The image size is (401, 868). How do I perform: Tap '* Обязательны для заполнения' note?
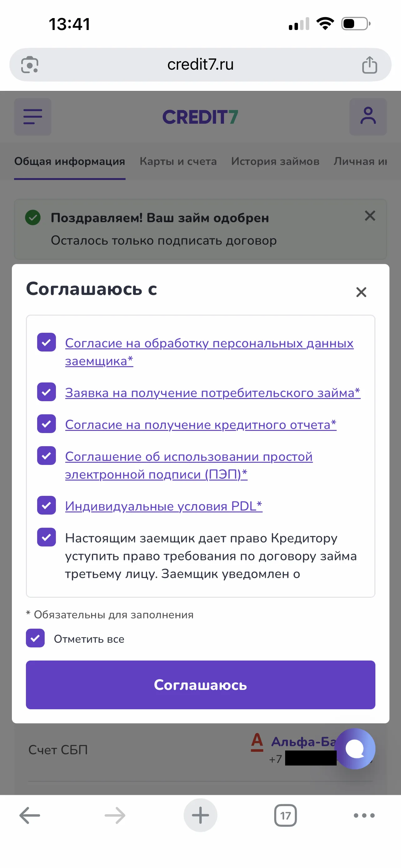(x=110, y=615)
